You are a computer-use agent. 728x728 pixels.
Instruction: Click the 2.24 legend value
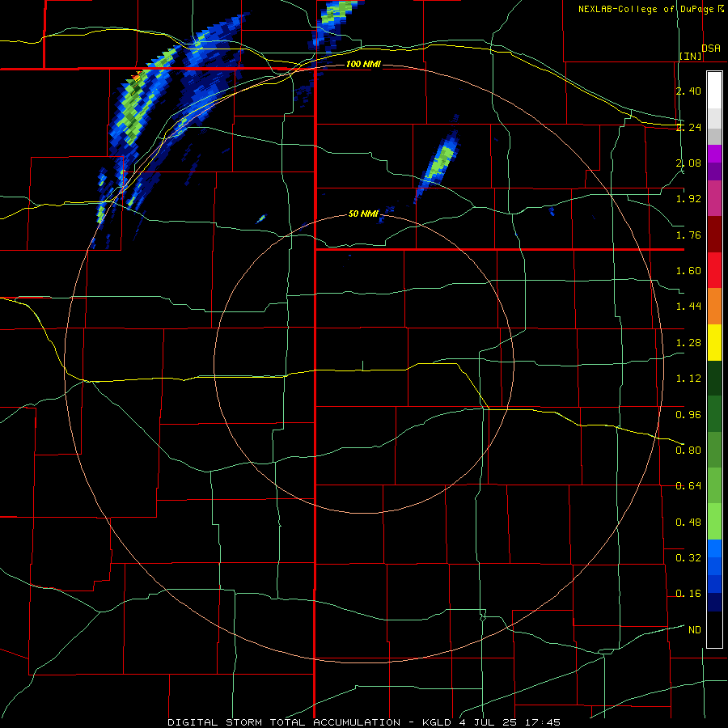click(x=688, y=127)
